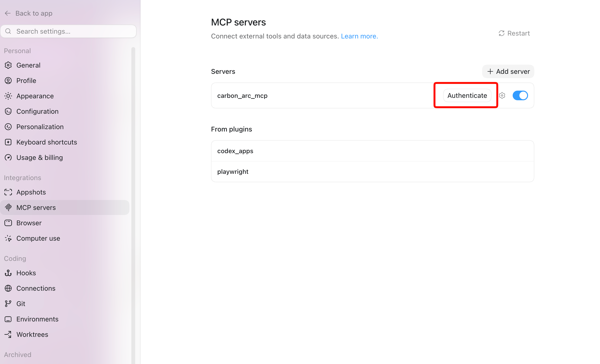Open Environments settings

[64, 319]
